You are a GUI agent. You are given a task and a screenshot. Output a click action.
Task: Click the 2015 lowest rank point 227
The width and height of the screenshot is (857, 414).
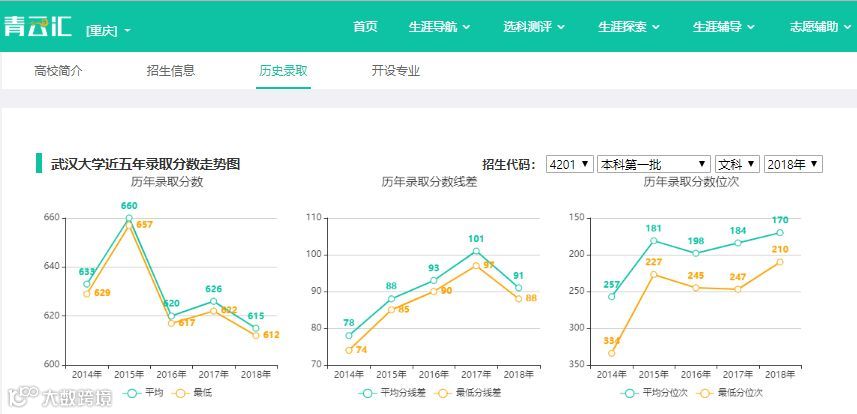coord(654,275)
